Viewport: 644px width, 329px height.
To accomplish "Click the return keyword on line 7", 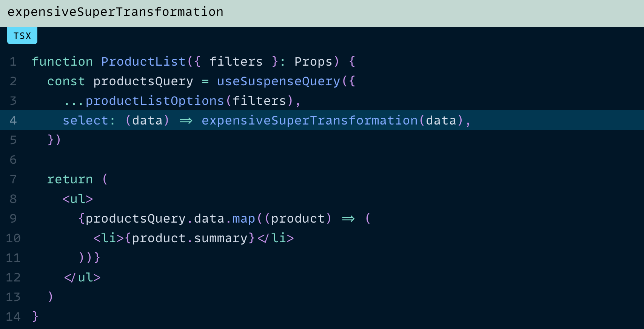I will pos(70,179).
